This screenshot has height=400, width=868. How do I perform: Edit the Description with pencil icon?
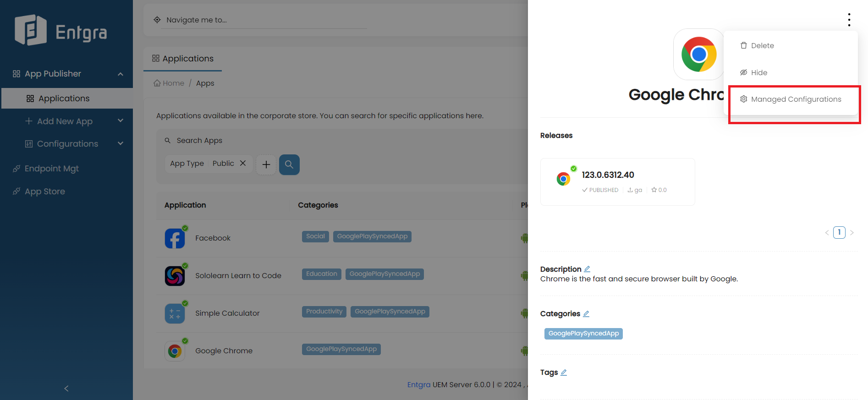click(587, 269)
